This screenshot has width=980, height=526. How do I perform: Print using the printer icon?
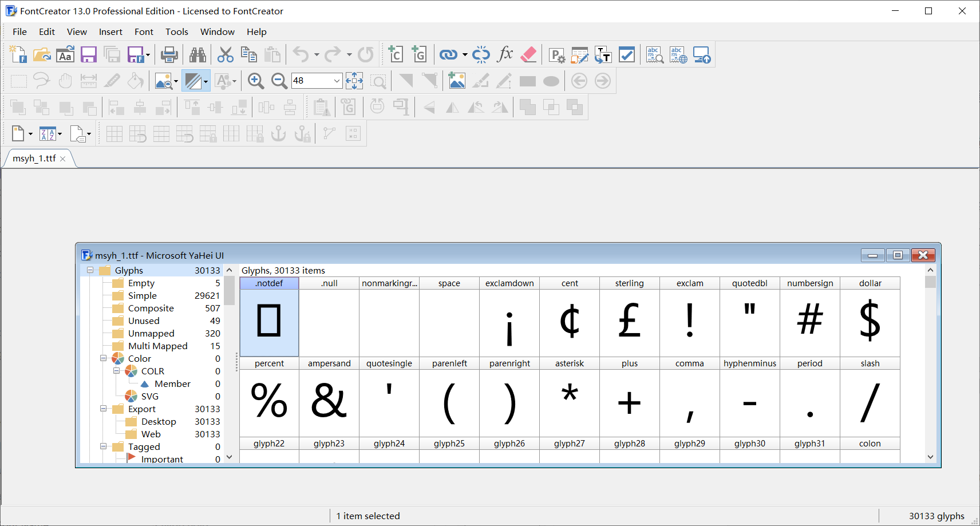[x=169, y=55]
